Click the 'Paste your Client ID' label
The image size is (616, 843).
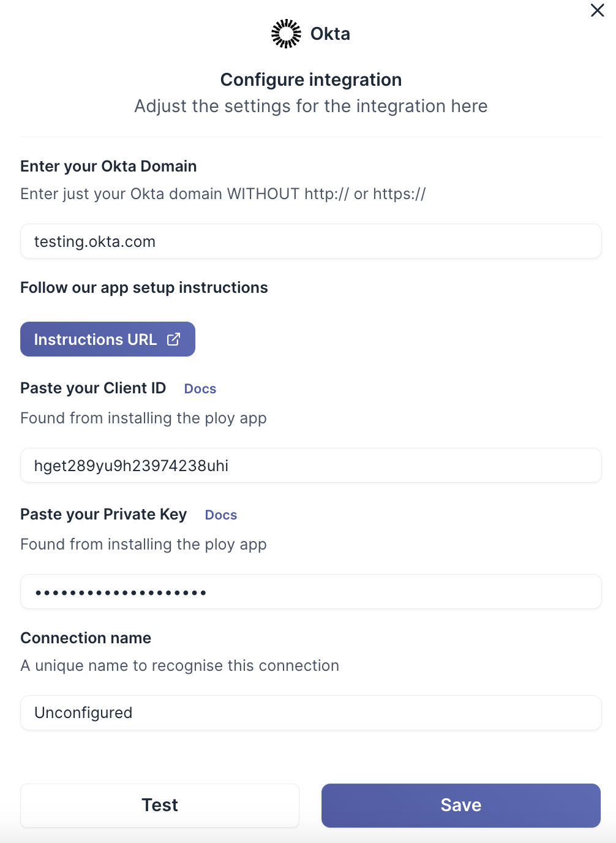(93, 388)
